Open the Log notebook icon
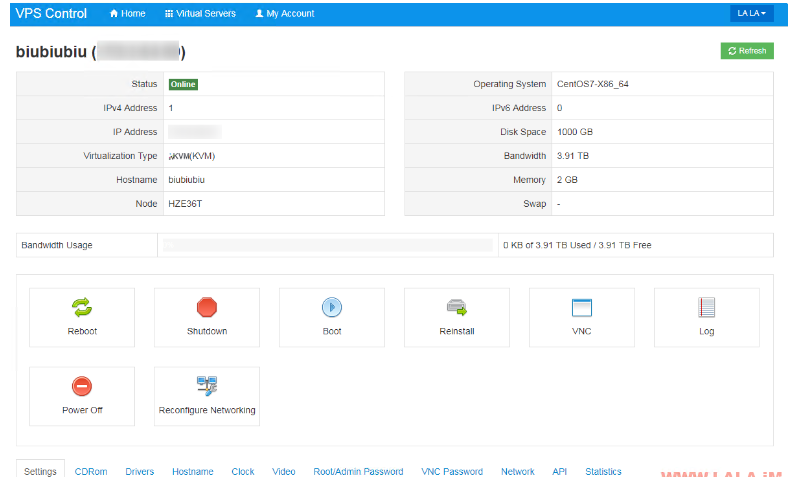Screen dimensions: 792x477 pos(706,307)
